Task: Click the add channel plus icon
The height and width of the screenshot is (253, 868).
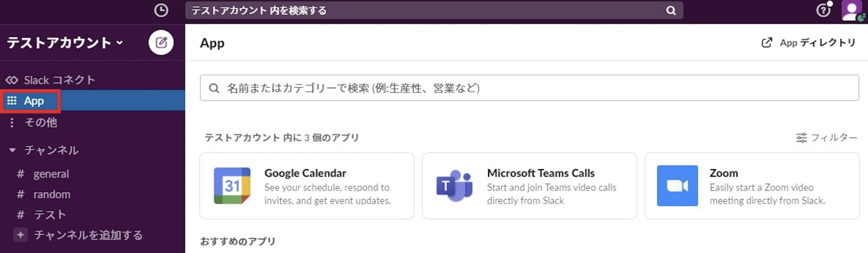Action: coord(20,235)
